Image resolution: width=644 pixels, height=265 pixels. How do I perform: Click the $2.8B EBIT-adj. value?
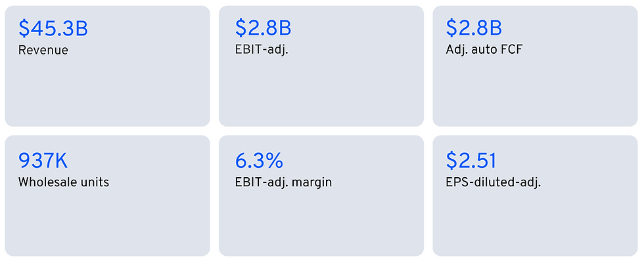coord(264,28)
